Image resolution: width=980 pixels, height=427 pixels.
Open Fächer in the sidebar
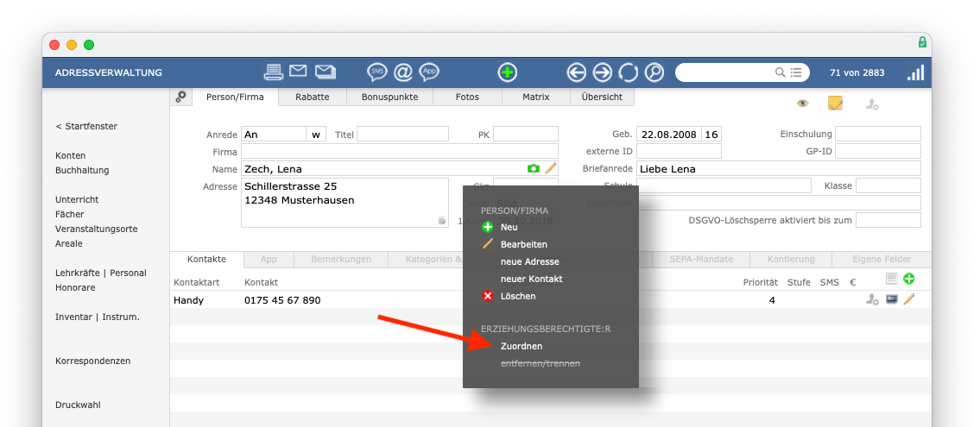point(69,214)
